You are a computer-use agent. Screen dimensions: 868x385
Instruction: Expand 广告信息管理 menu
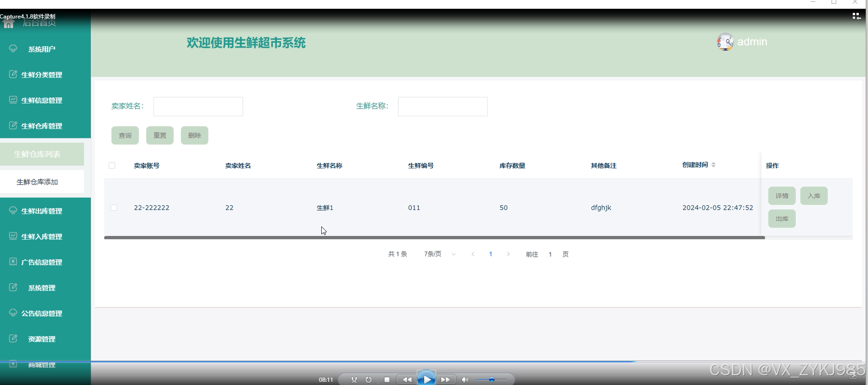45,262
